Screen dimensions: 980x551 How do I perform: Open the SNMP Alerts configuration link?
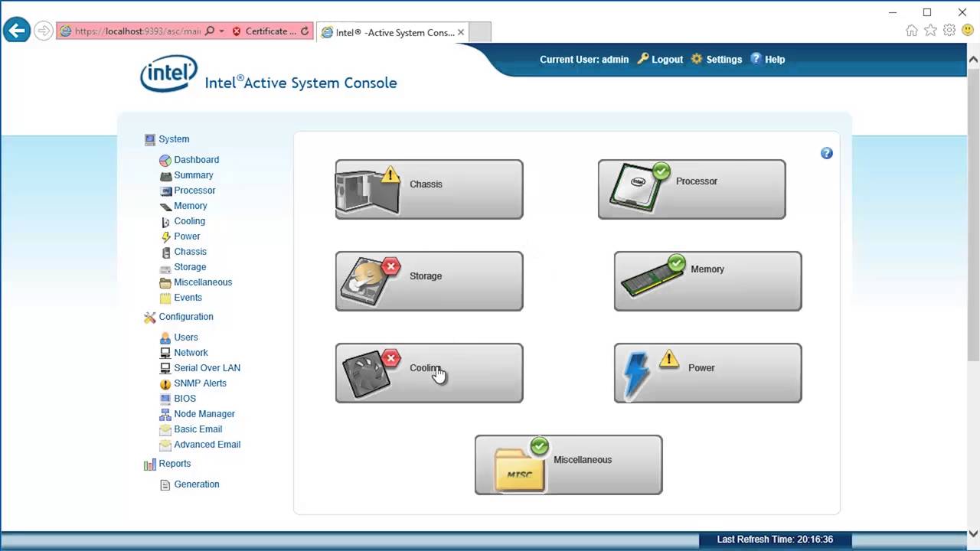[x=200, y=383]
